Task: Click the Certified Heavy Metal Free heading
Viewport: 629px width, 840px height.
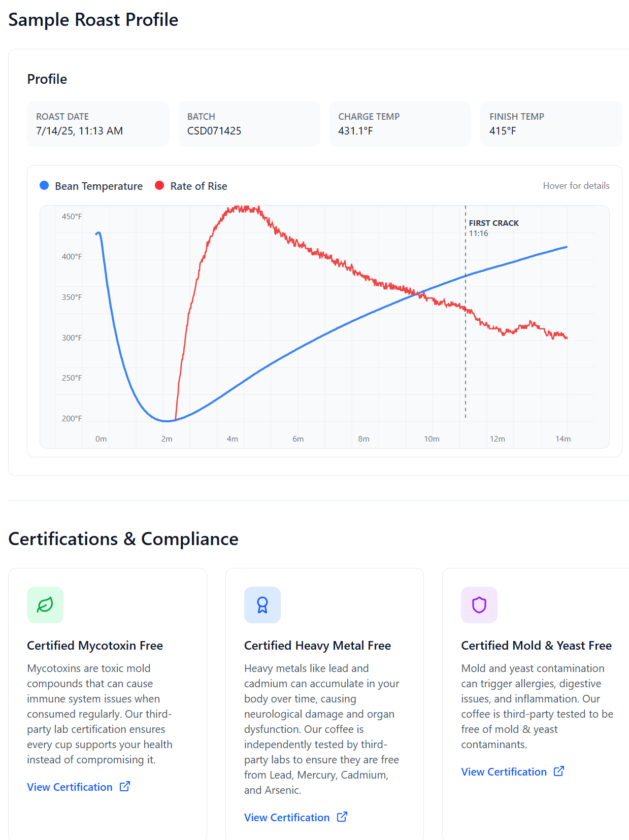Action: click(317, 645)
